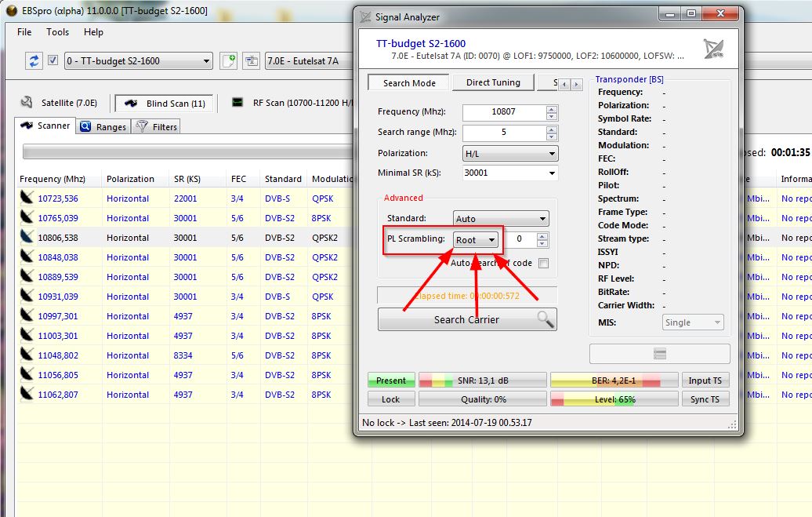Open the TT-budget S2-1600 device dropdown
Image resolution: width=812 pixels, height=517 pixels.
click(x=139, y=60)
